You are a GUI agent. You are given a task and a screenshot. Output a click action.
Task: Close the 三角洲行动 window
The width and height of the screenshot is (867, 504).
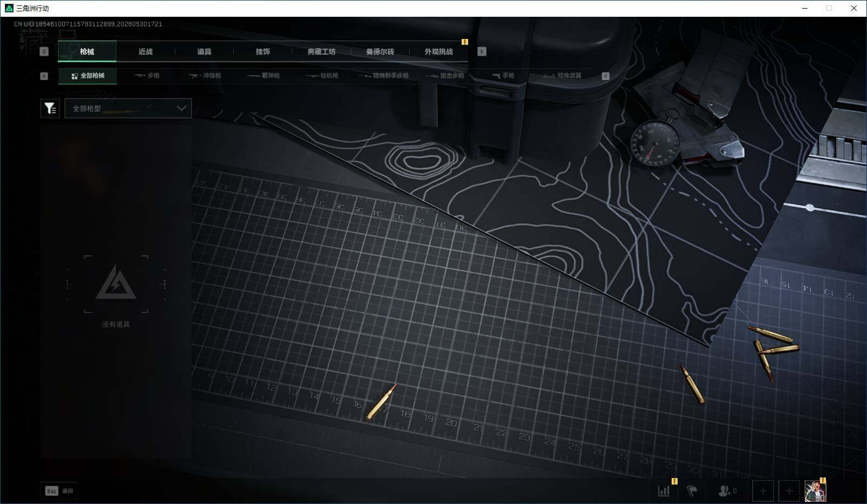coord(854,8)
